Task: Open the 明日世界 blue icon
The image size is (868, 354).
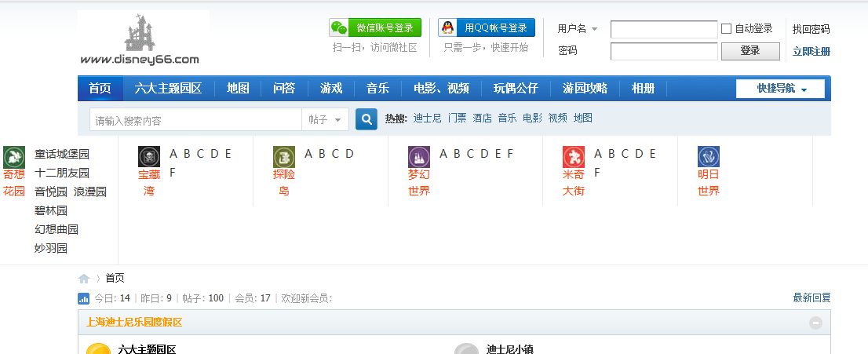Action: pyautogui.click(x=709, y=157)
